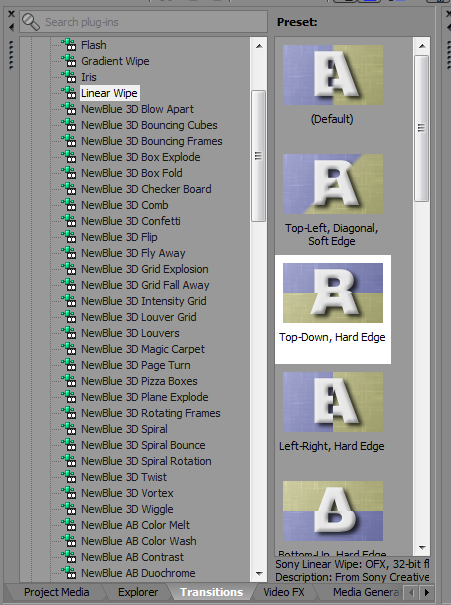This screenshot has height=605, width=451.
Task: Choose NewBlue 3D Spiral Rotation
Action: [x=146, y=461]
